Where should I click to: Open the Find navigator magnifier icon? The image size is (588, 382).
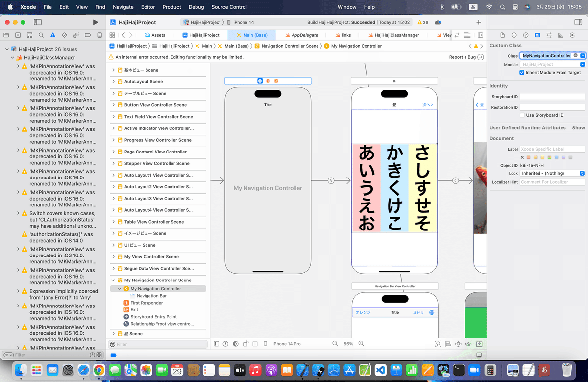click(42, 35)
